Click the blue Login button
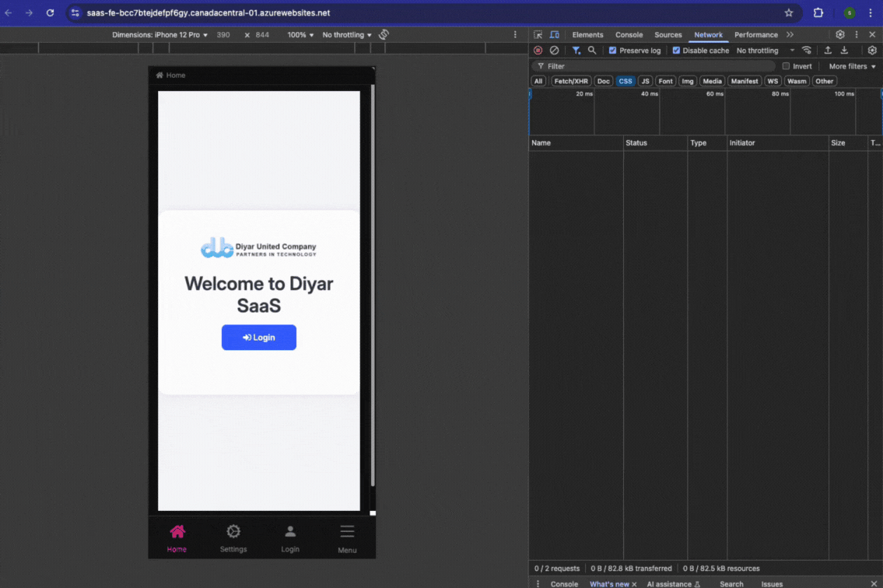The image size is (883, 588). tap(259, 338)
